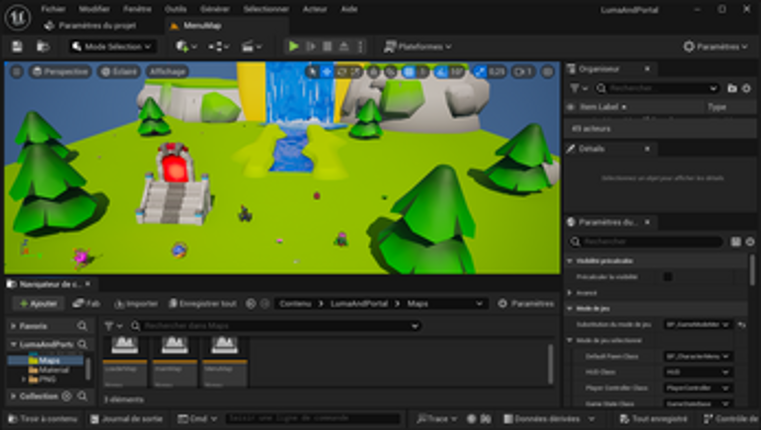Image resolution: width=761 pixels, height=430 pixels.
Task: Click the Importer button
Action: click(x=136, y=304)
